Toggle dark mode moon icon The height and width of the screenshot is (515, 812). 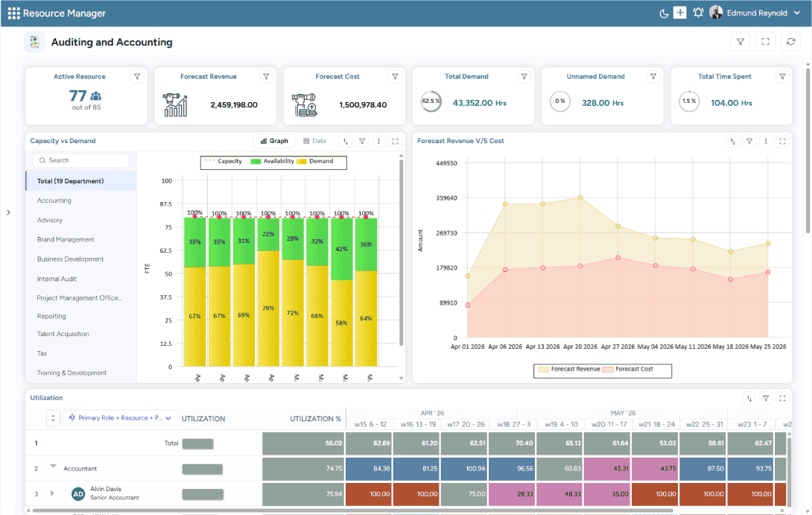663,13
